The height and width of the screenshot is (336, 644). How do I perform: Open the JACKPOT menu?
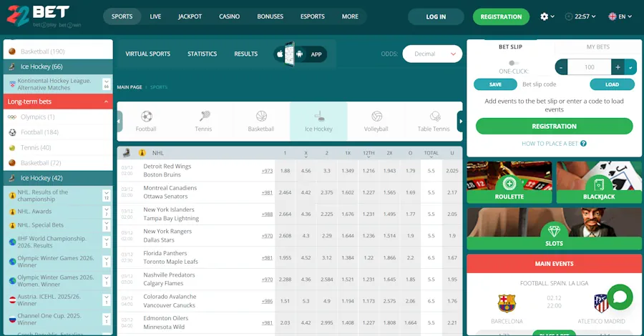(190, 17)
